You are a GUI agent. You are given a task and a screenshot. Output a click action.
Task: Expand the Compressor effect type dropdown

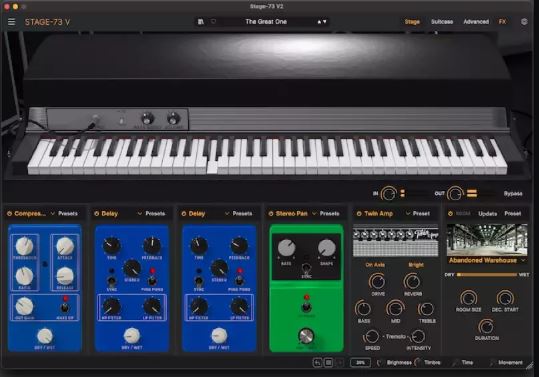53,214
